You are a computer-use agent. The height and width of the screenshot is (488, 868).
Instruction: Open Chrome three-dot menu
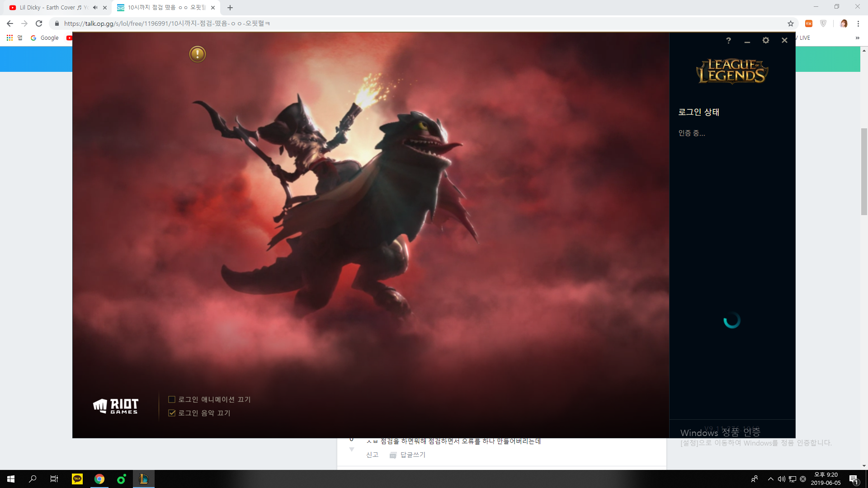tap(858, 23)
